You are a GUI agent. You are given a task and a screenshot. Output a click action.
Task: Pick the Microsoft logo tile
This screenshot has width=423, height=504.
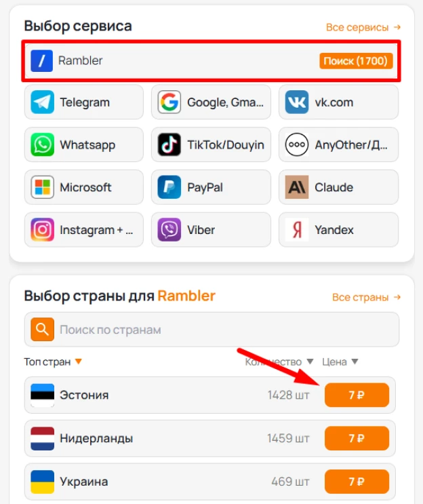43,187
